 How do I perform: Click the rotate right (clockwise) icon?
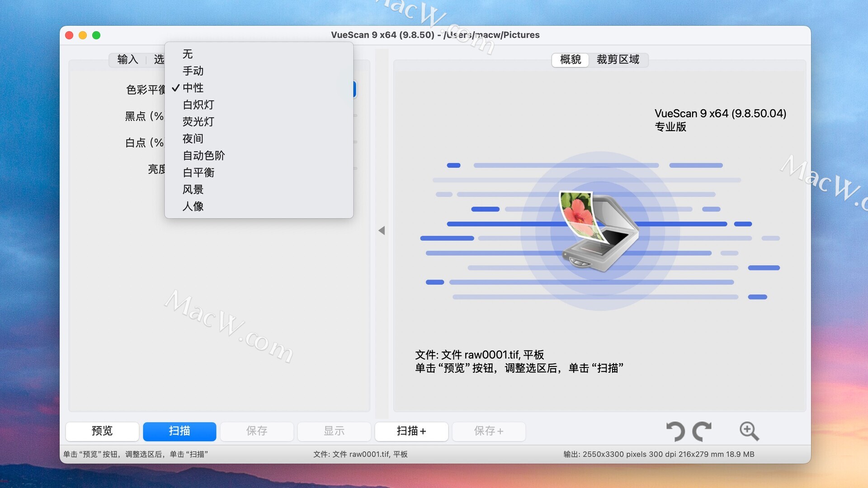click(702, 431)
